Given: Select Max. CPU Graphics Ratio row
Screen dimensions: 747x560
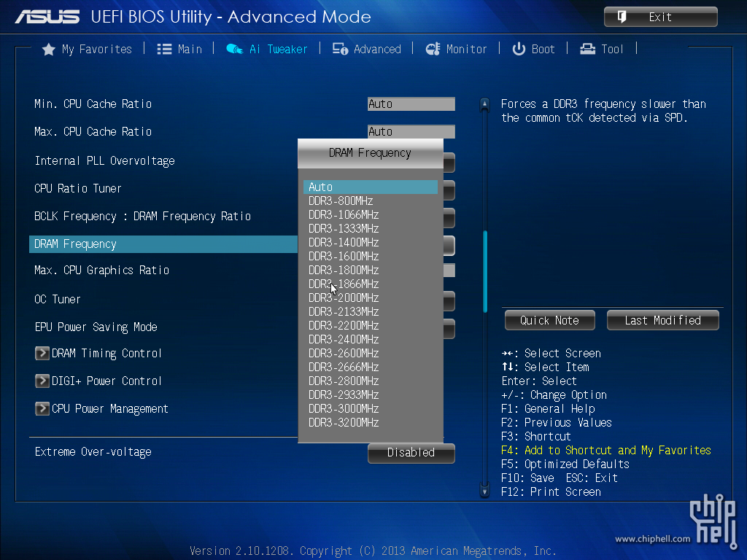Looking at the screenshot, I should click(x=101, y=271).
